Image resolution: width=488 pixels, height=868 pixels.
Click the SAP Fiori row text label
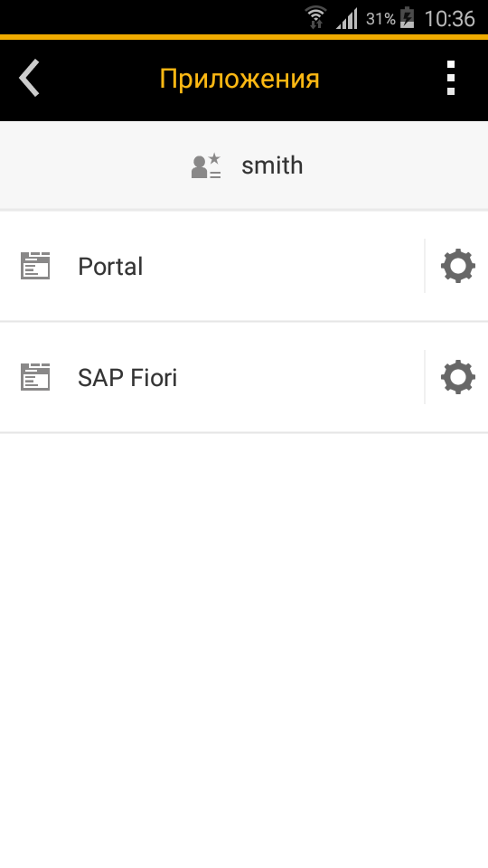tap(127, 378)
